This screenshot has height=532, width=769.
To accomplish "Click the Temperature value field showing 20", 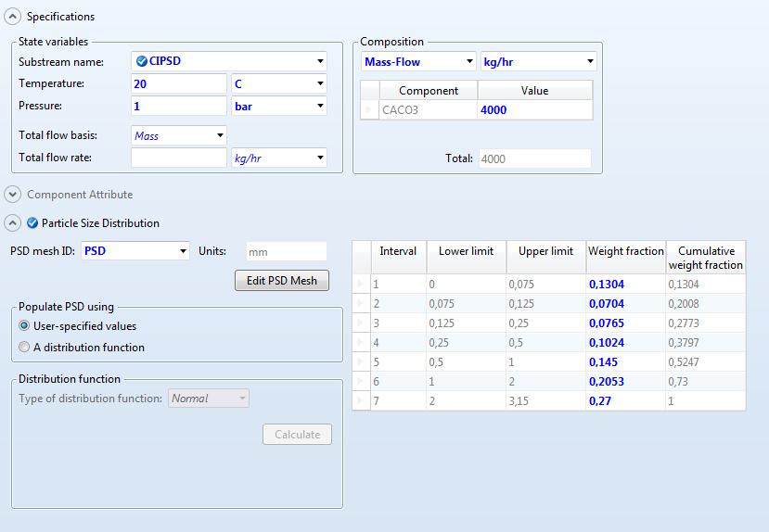I will click(178, 83).
